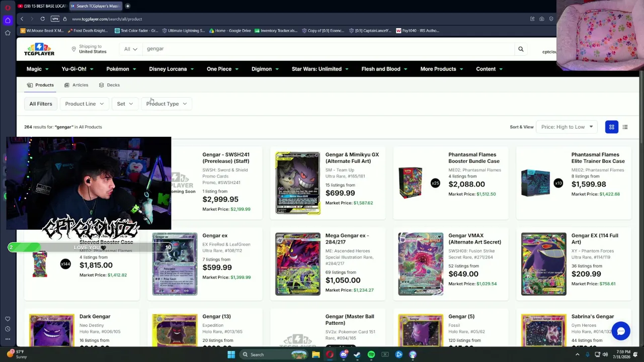Open the Price: High to Low sort dropdown

567,127
